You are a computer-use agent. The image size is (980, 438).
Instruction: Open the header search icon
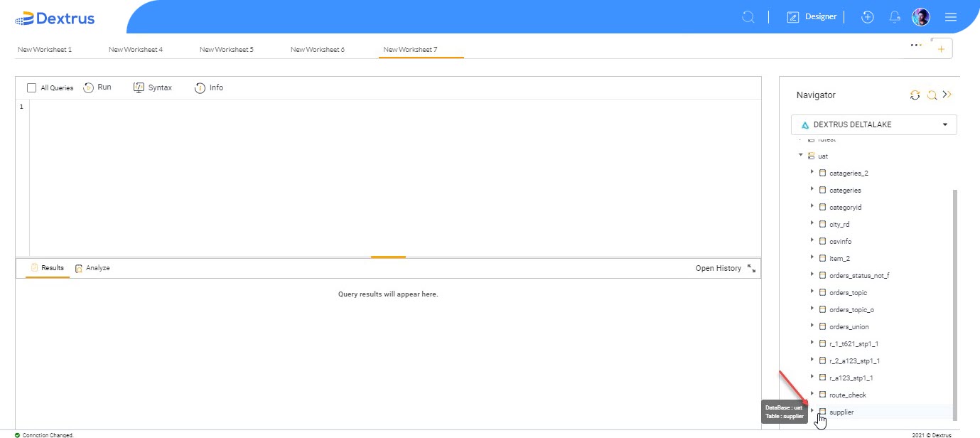tap(748, 17)
